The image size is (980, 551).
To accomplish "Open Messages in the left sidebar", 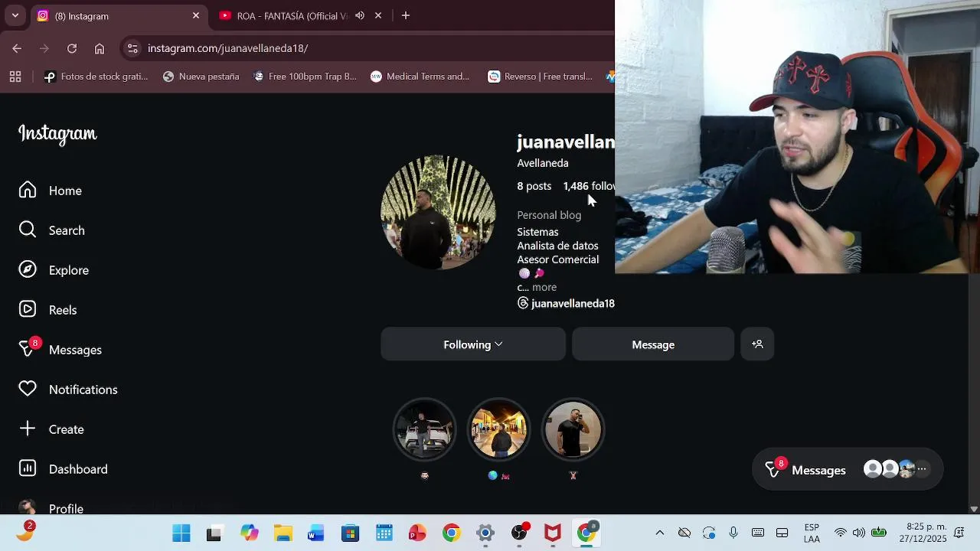I will click(60, 349).
